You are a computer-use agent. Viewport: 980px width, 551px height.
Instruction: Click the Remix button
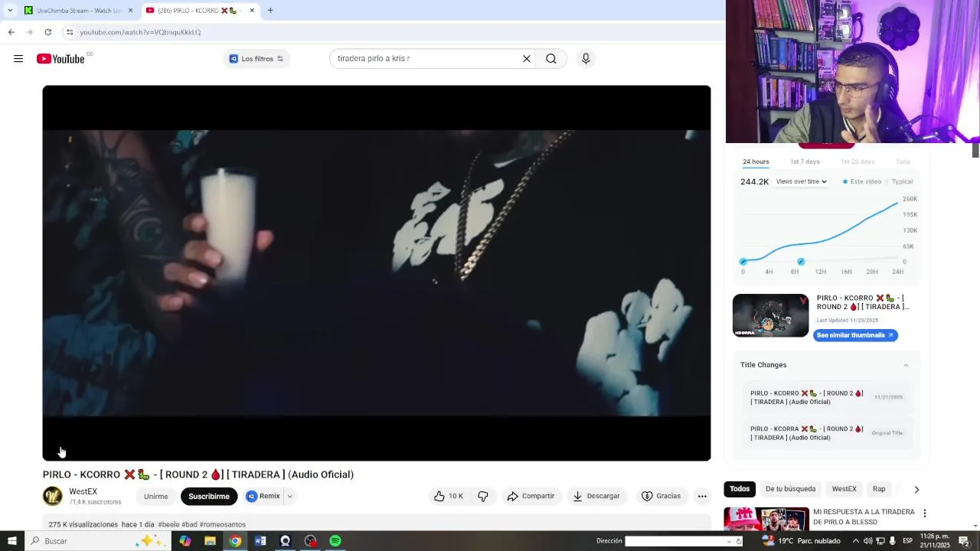263,496
